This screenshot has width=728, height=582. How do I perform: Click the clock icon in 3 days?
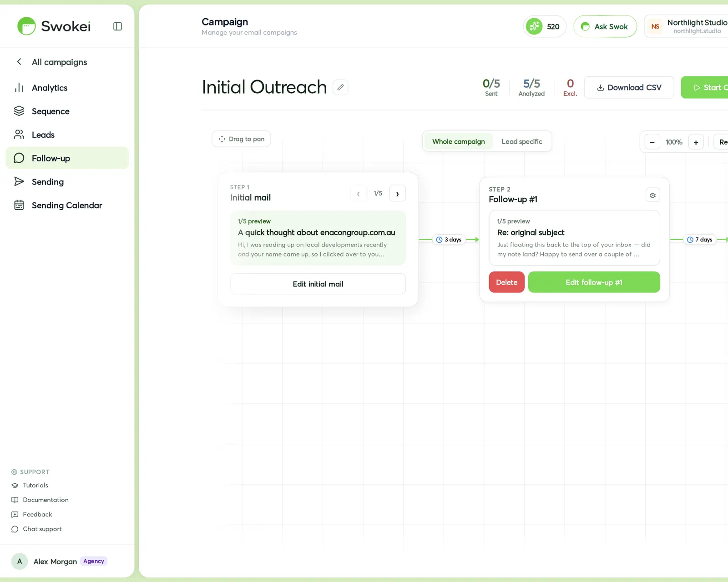pos(439,240)
